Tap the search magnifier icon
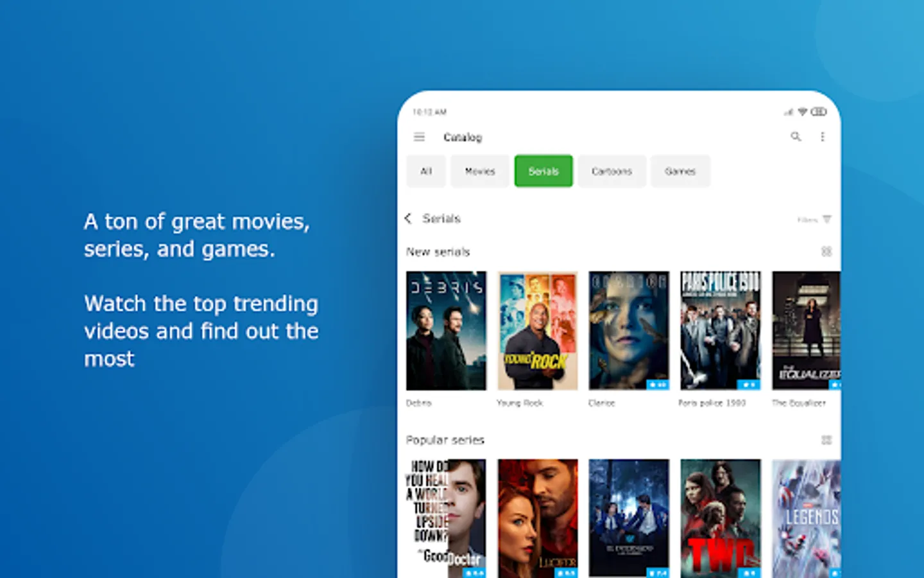 point(796,136)
